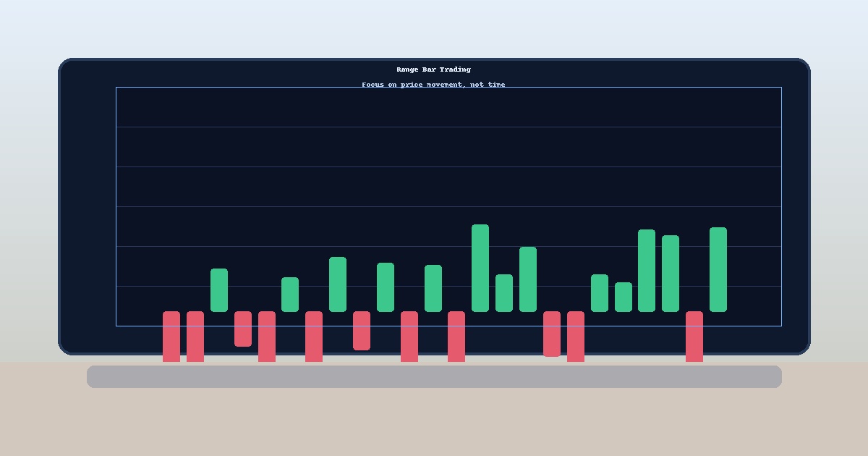Select the second red bar from left
The image size is (868, 456).
(195, 337)
